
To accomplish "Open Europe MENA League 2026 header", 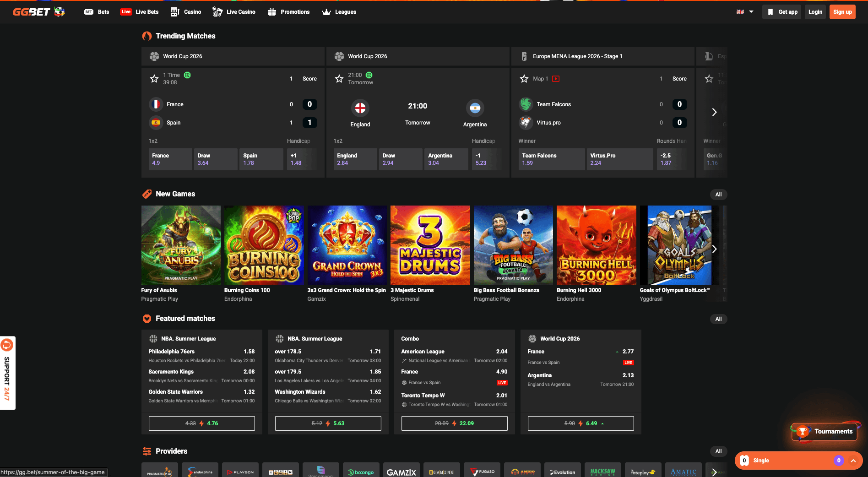I will point(603,56).
